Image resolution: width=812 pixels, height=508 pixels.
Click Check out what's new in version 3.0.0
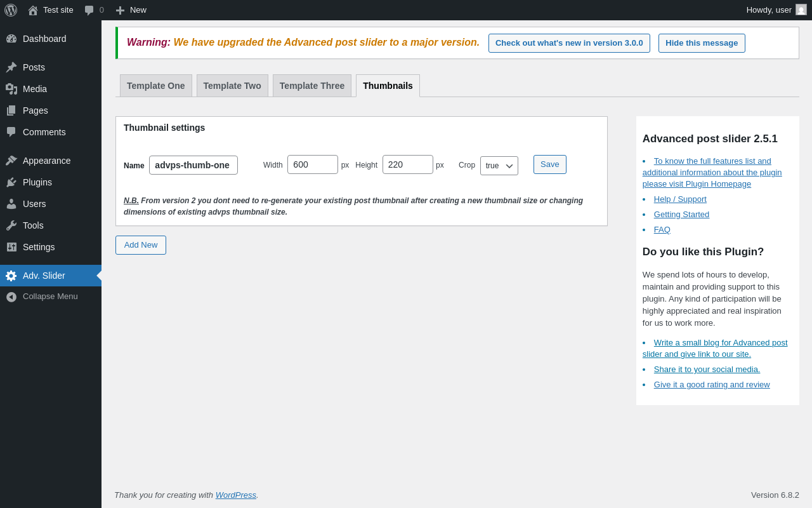[x=569, y=43]
